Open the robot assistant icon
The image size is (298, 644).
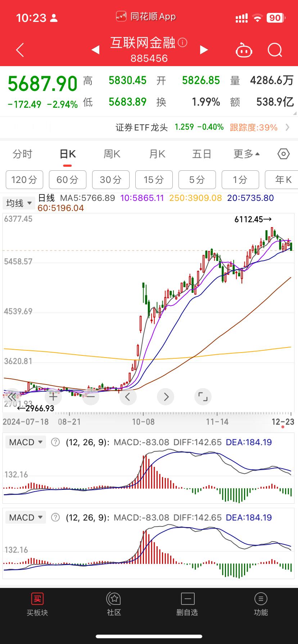coord(244,50)
